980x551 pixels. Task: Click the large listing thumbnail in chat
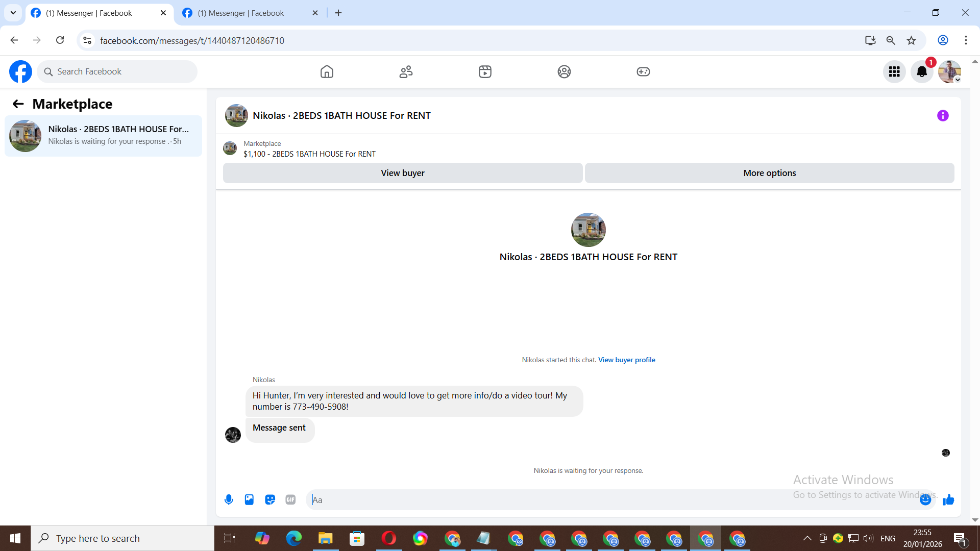(589, 230)
